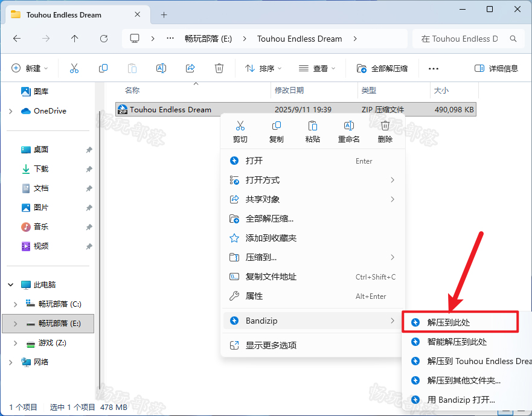
Task: Refresh the current folder
Action: pyautogui.click(x=104, y=39)
